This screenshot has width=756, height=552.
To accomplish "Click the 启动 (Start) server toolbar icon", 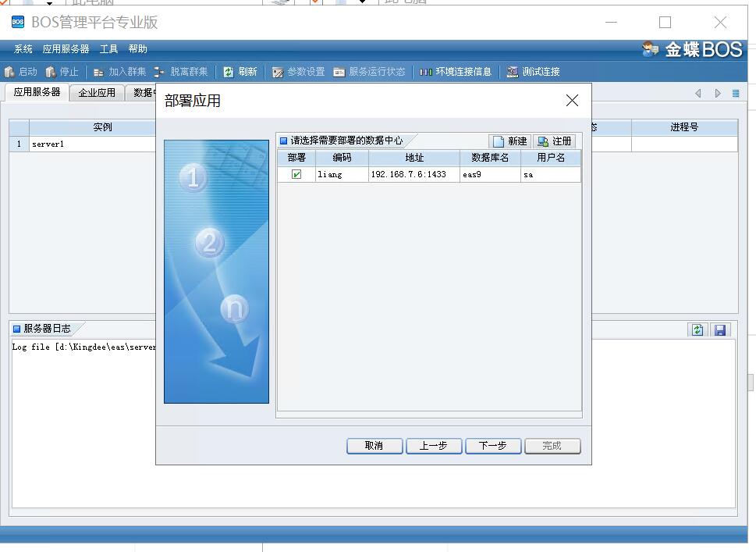I will coord(9,72).
